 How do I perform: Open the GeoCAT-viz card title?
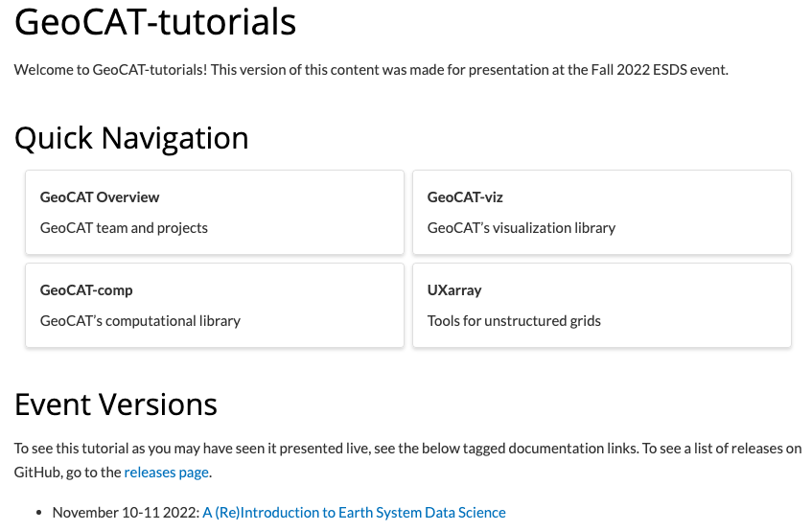pos(465,197)
